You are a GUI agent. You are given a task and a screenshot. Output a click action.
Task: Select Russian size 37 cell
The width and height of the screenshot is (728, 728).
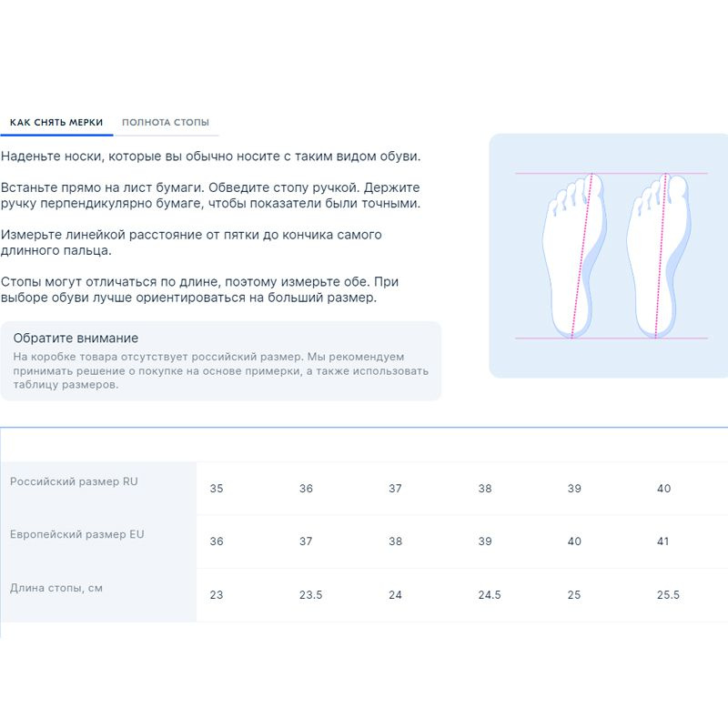point(395,489)
